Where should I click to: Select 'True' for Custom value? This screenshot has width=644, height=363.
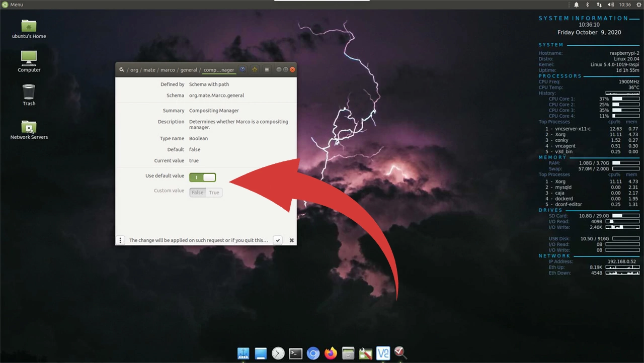(x=214, y=193)
